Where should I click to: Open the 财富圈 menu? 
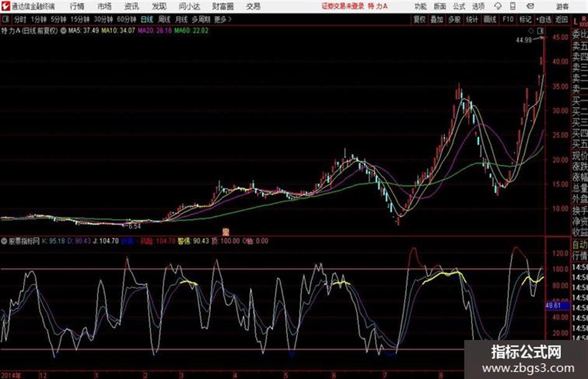pos(223,6)
